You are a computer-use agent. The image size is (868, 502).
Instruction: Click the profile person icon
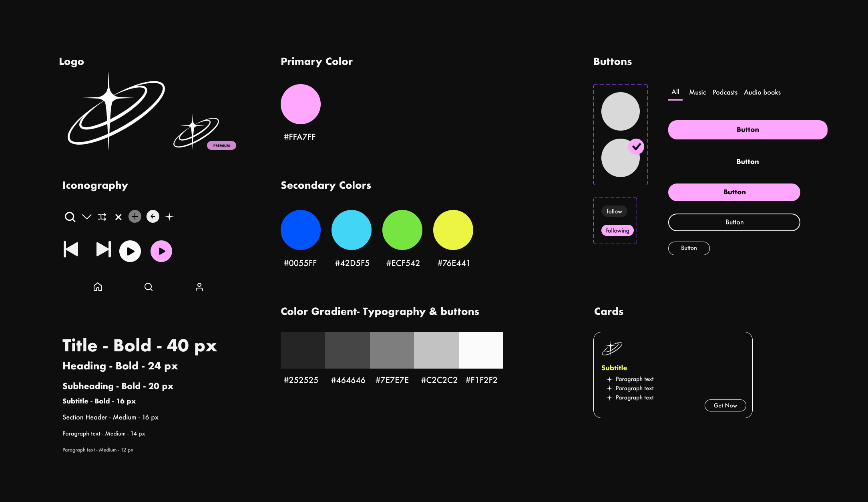click(199, 287)
